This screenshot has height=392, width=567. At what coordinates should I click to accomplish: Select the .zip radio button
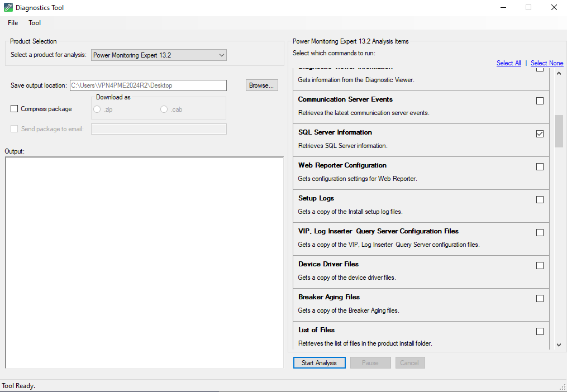(97, 109)
